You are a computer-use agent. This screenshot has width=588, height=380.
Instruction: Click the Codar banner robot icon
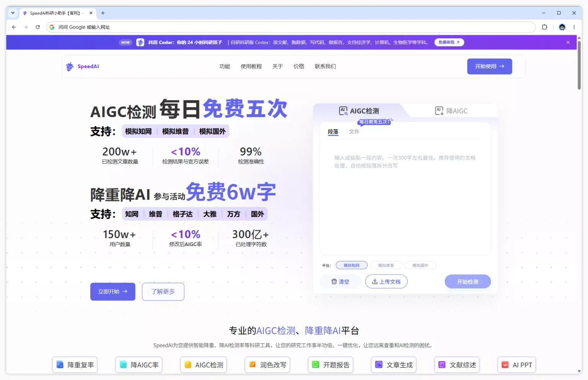tap(140, 42)
